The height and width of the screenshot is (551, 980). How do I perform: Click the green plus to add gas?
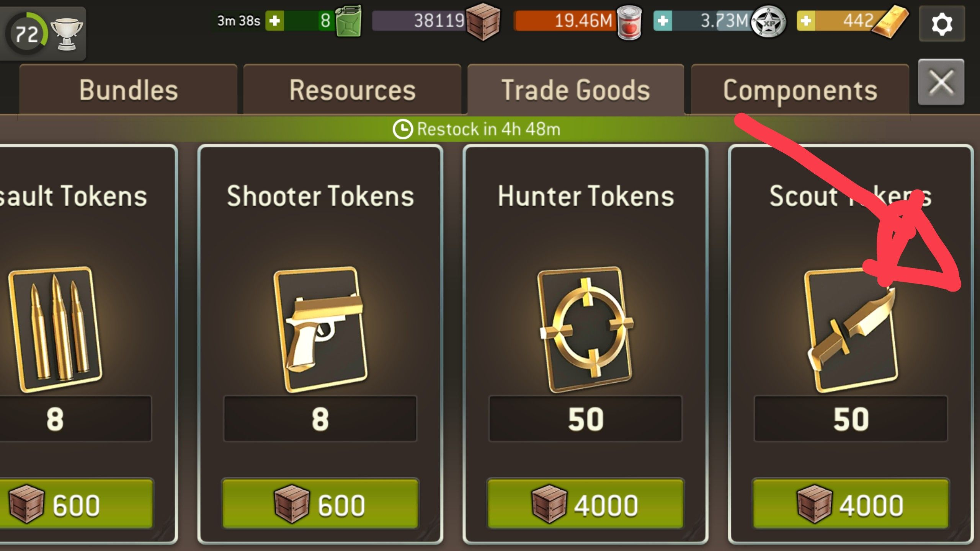[x=274, y=21]
